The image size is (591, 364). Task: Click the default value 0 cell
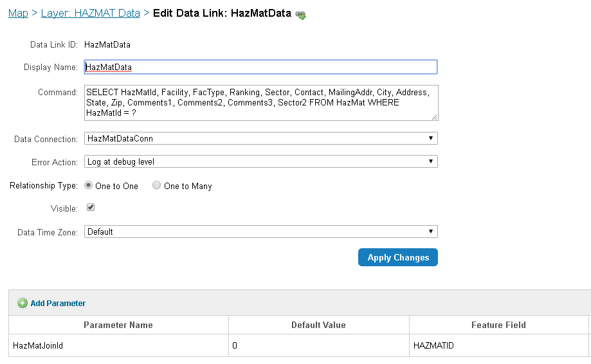319,345
